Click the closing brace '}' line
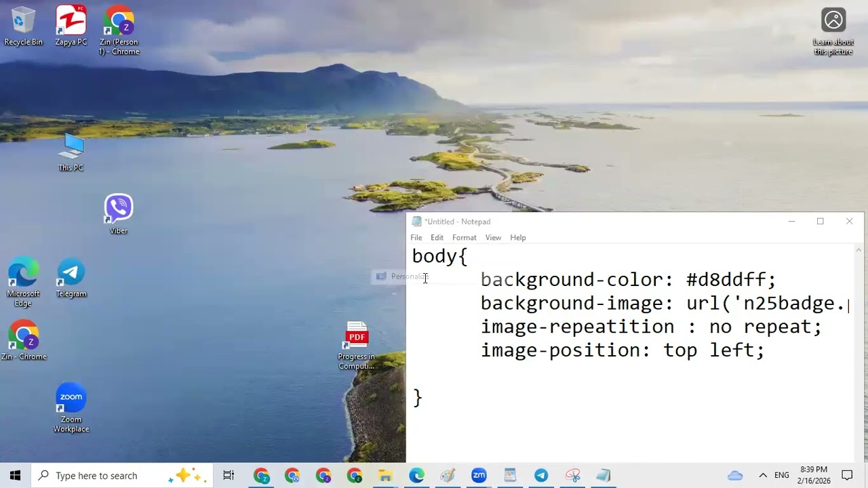Viewport: 868px width, 488px height. [x=418, y=398]
